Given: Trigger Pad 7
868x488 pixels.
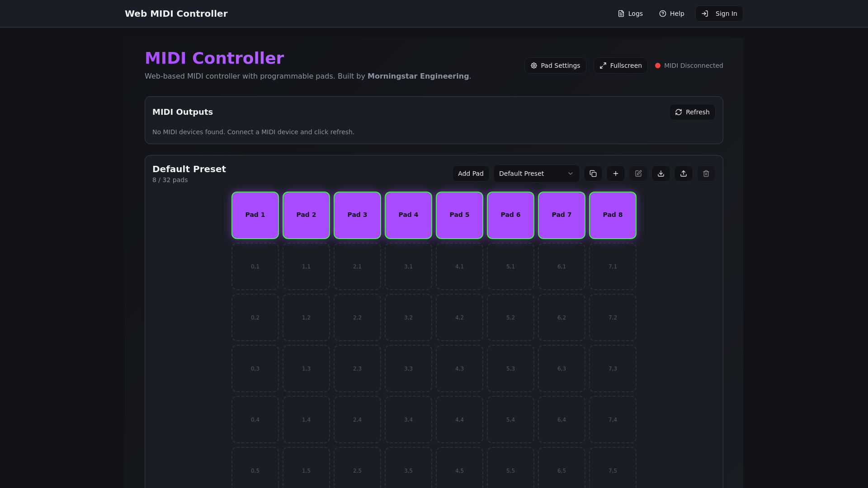Looking at the screenshot, I should point(561,215).
